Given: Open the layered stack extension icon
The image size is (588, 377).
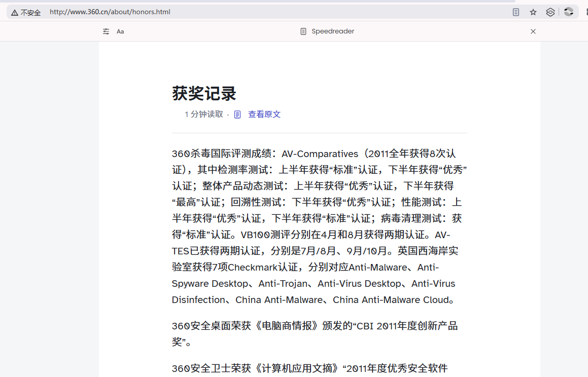Looking at the screenshot, I should (x=550, y=12).
